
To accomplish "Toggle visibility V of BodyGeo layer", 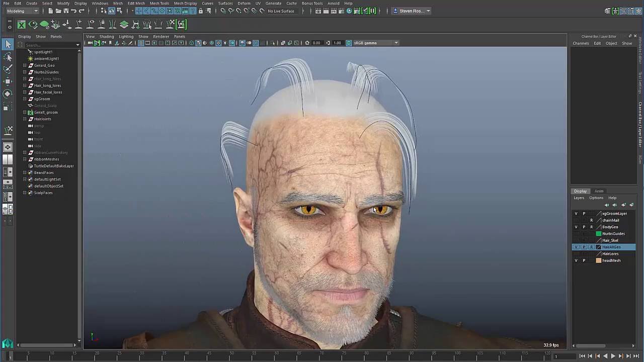I will pyautogui.click(x=576, y=227).
